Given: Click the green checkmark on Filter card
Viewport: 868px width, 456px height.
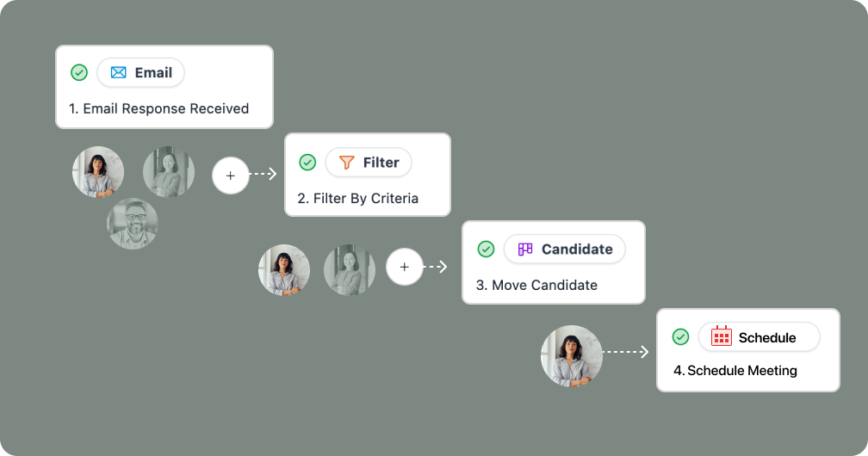Looking at the screenshot, I should pyautogui.click(x=307, y=162).
